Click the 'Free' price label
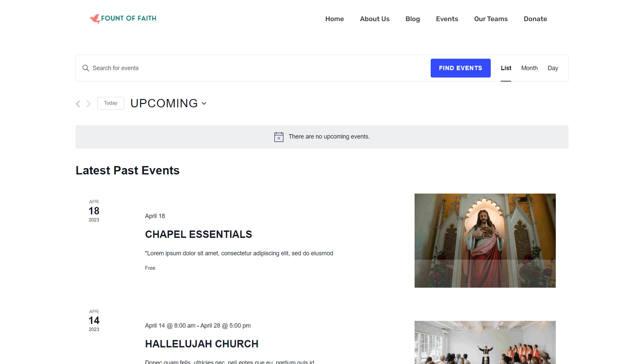Viewport: 644px width, 364px height. (150, 268)
